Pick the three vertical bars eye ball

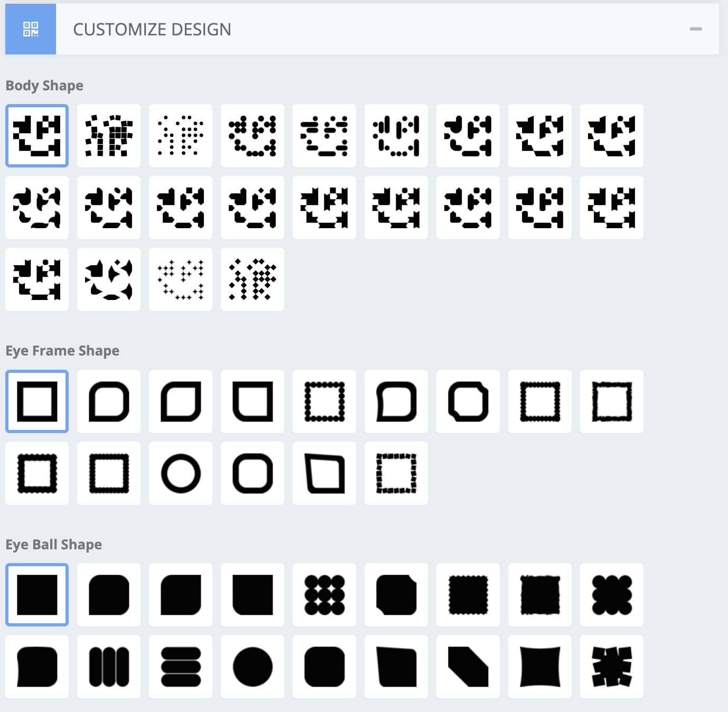(x=109, y=667)
